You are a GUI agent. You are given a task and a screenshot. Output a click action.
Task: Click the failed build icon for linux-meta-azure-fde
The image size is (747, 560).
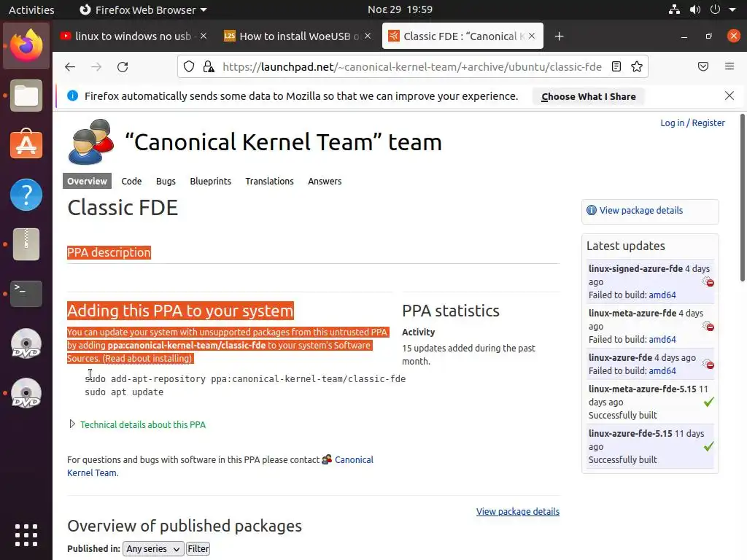(x=708, y=326)
